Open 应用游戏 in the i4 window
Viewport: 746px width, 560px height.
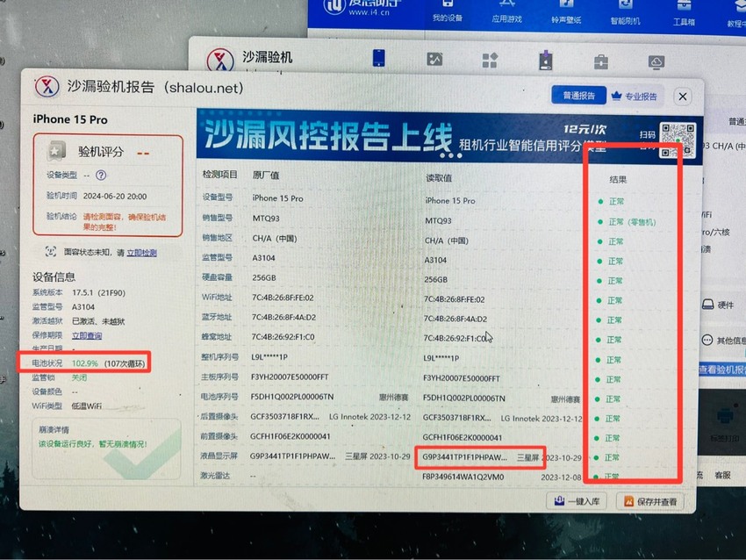coord(506,13)
